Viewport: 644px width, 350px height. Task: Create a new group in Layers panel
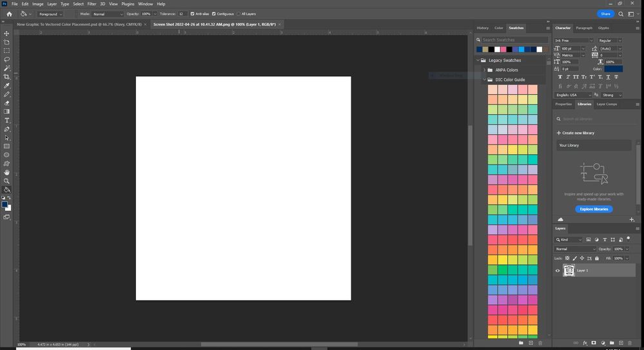tap(612, 343)
